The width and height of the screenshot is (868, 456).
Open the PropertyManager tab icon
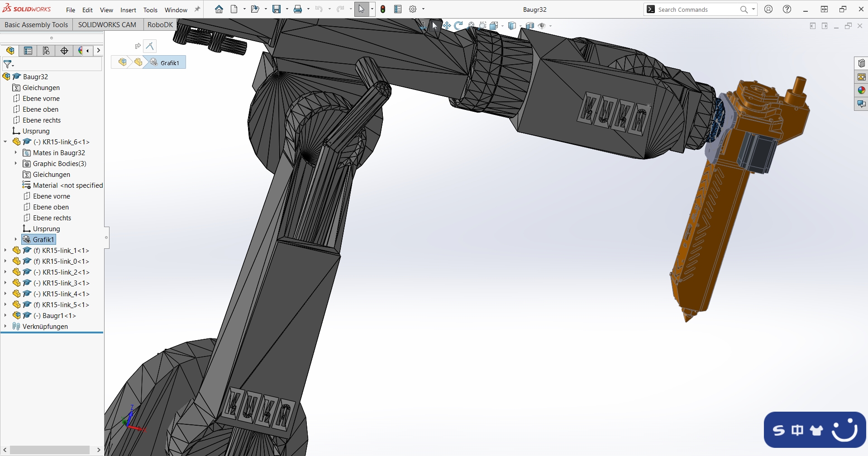[x=28, y=51]
